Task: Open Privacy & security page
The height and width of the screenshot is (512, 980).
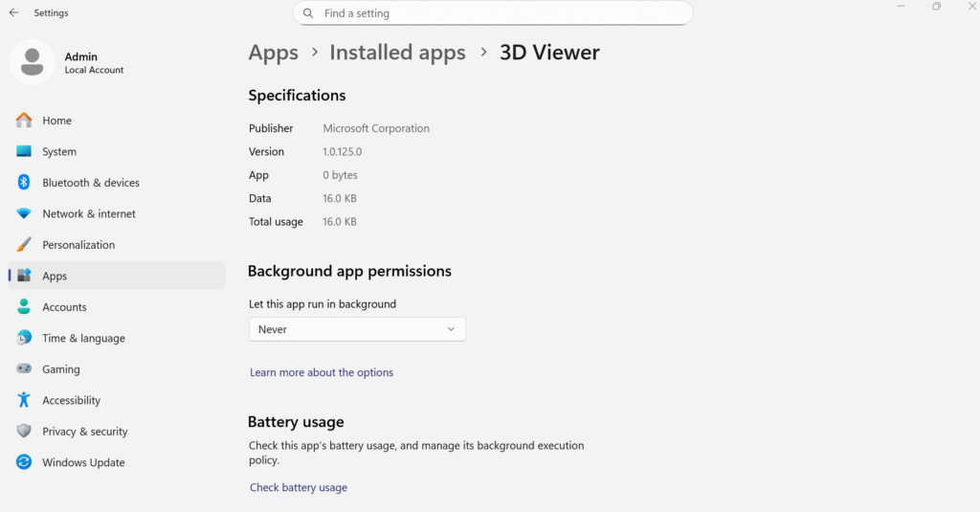Action: click(x=117, y=432)
